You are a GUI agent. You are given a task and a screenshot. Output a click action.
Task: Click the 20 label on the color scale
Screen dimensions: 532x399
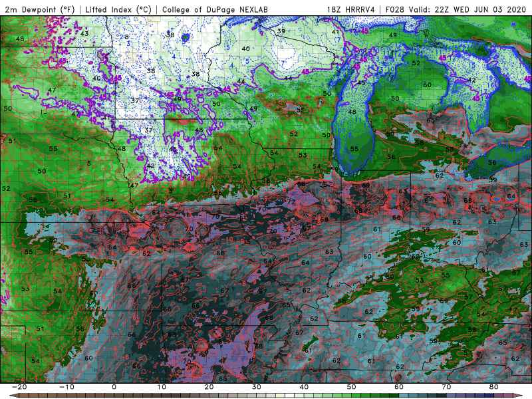click(x=209, y=387)
